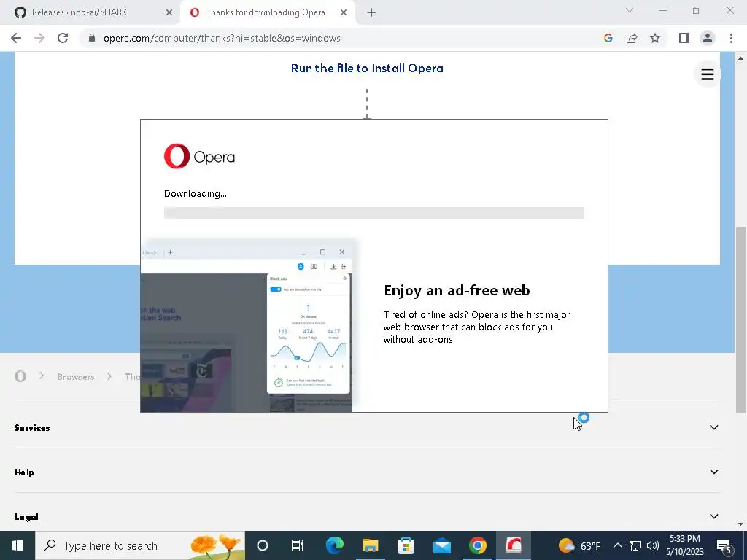Image resolution: width=747 pixels, height=560 pixels.
Task: Click the Downloading progress bar
Action: (374, 213)
